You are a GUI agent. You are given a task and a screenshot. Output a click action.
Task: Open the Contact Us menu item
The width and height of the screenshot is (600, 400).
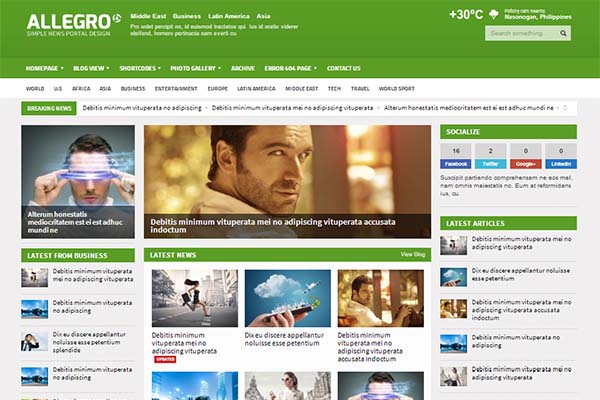[344, 68]
